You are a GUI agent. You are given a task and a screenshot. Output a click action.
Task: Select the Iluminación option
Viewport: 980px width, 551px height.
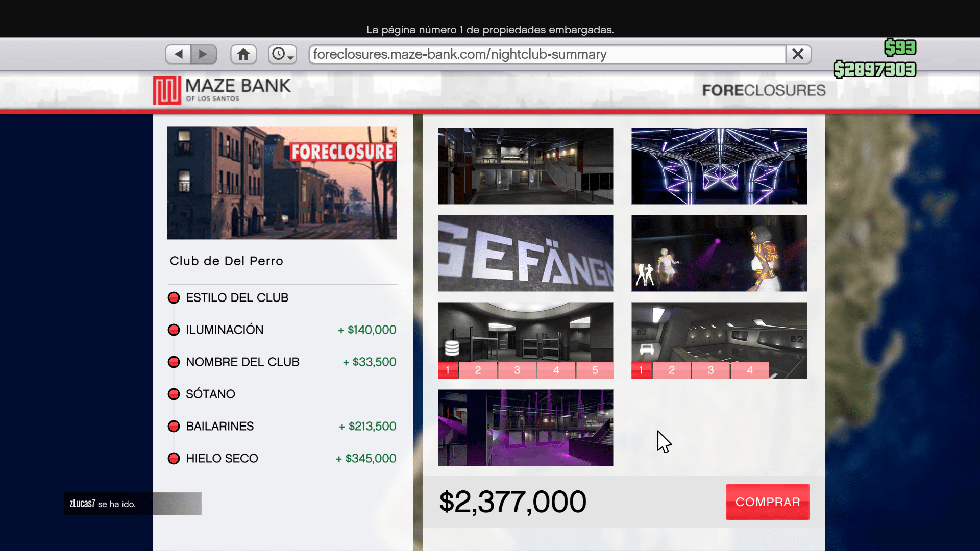click(282, 330)
